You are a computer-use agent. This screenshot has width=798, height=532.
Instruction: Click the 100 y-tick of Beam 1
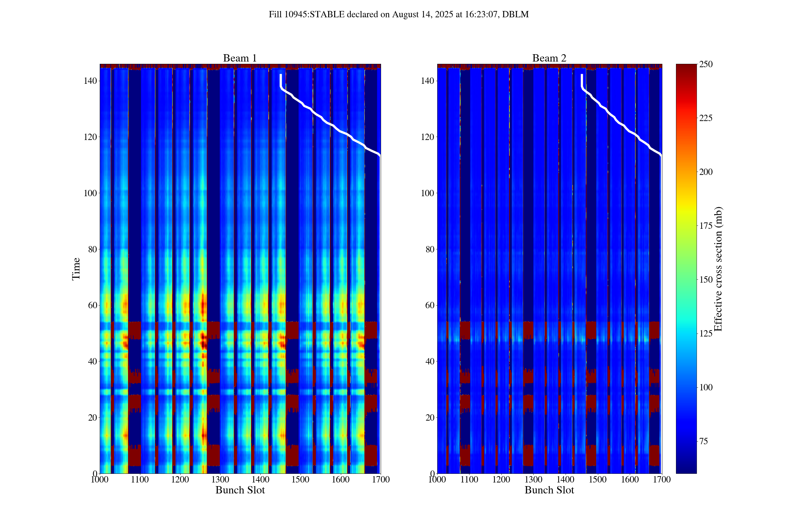point(90,193)
